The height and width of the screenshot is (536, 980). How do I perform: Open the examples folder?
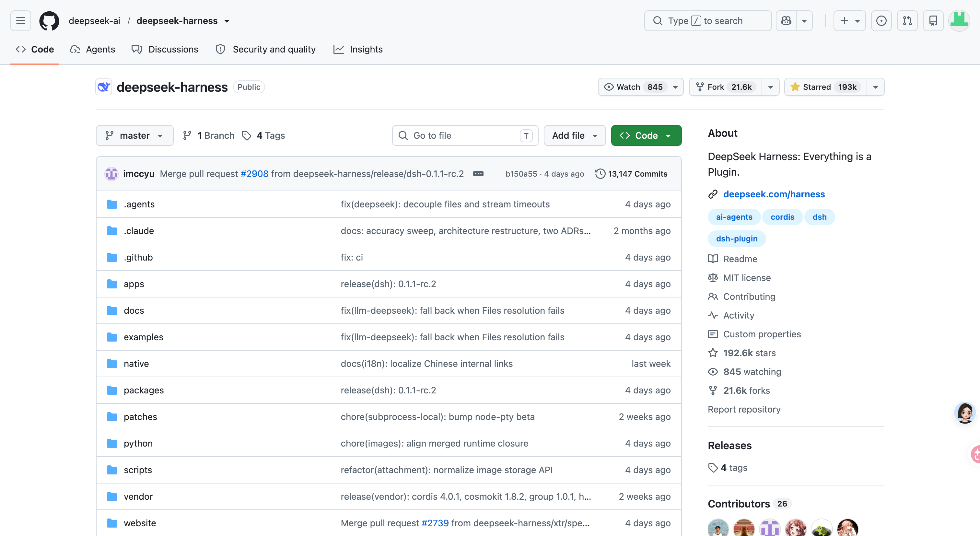click(x=143, y=337)
